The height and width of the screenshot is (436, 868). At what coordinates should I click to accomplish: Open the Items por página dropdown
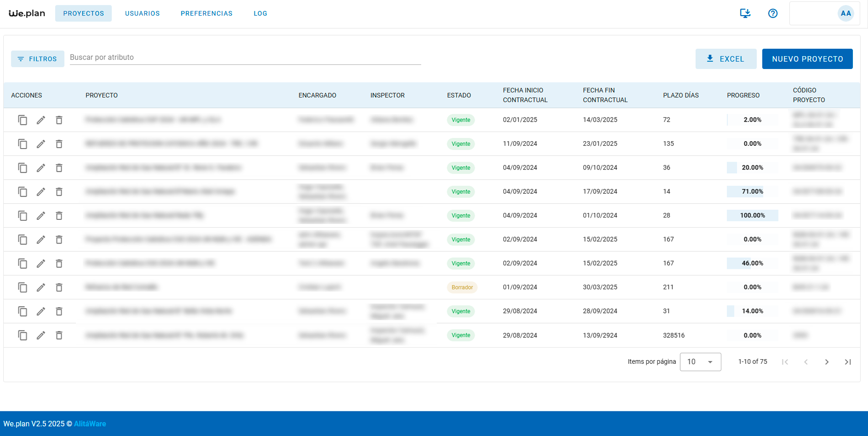[700, 362]
